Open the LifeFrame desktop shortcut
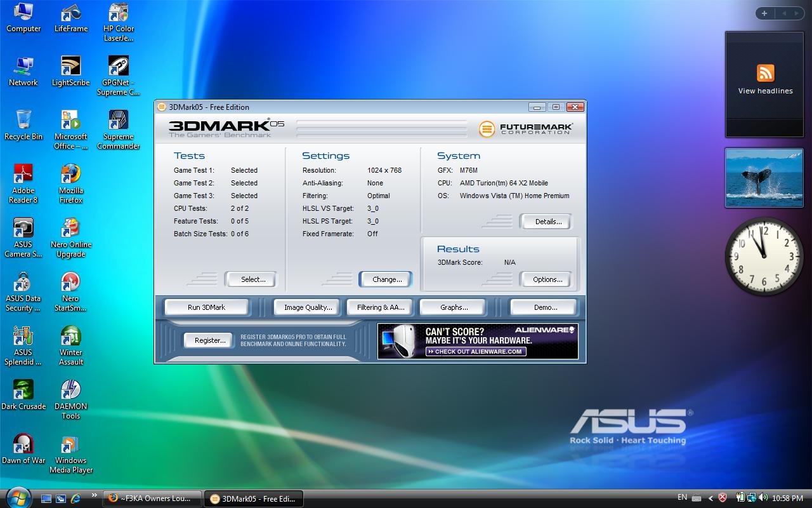812x508 pixels. pos(71,18)
